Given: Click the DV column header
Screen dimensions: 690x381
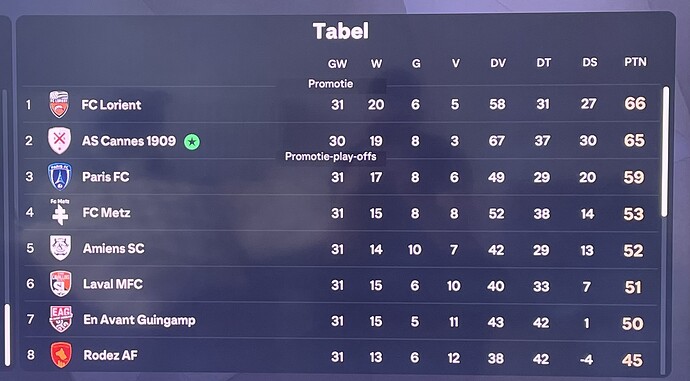Looking at the screenshot, I should pyautogui.click(x=498, y=63).
